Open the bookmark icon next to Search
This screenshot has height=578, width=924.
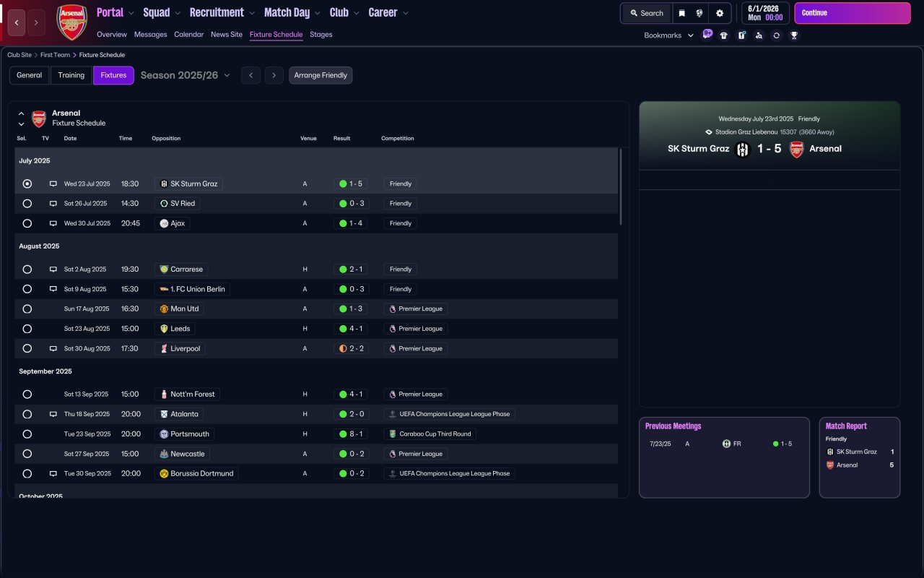click(681, 13)
